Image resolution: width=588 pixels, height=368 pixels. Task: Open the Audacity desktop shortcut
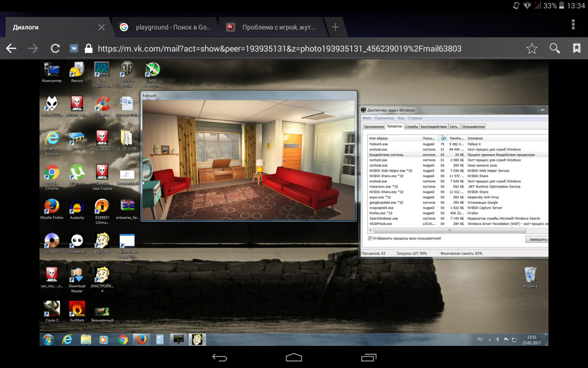77,209
